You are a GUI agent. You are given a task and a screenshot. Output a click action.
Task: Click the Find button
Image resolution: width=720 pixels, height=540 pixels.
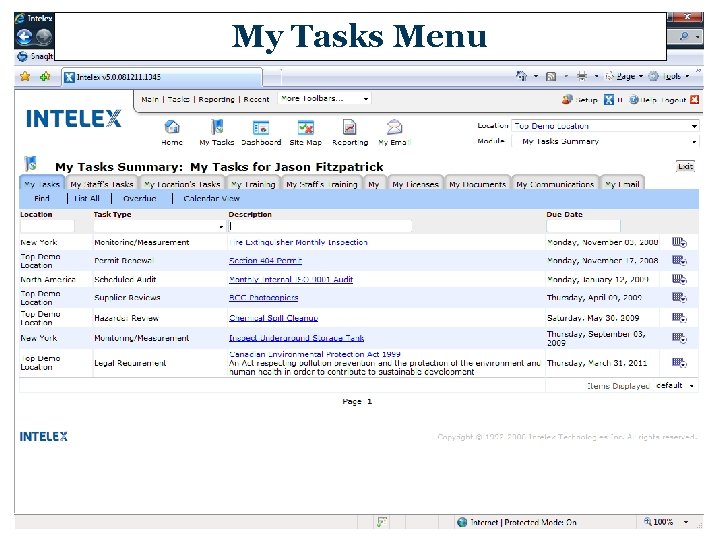point(41,198)
